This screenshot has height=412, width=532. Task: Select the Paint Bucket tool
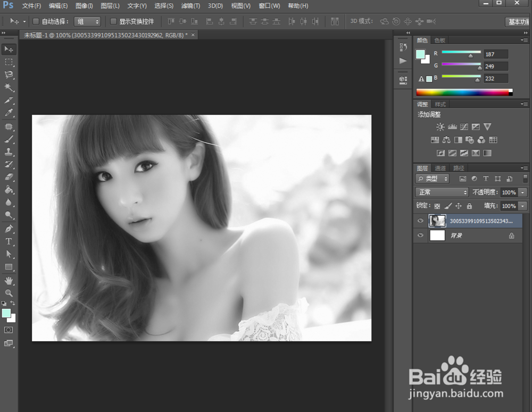pyautogui.click(x=9, y=190)
